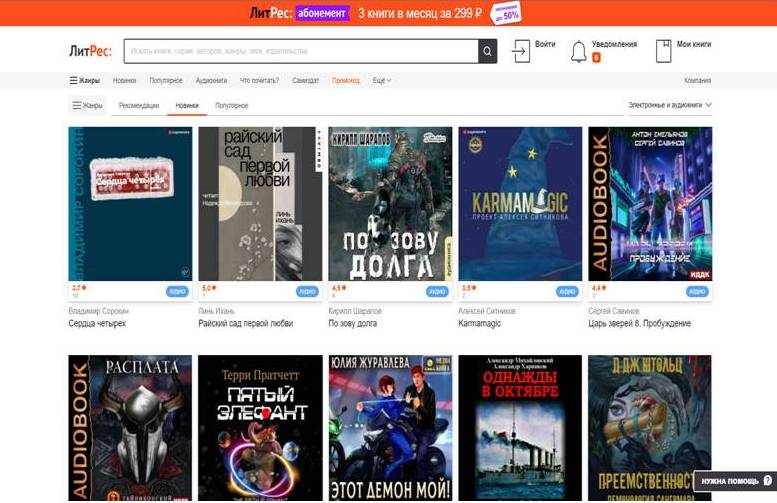Open the title link По зову долга
Image resolution: width=777 pixels, height=503 pixels.
353,323
